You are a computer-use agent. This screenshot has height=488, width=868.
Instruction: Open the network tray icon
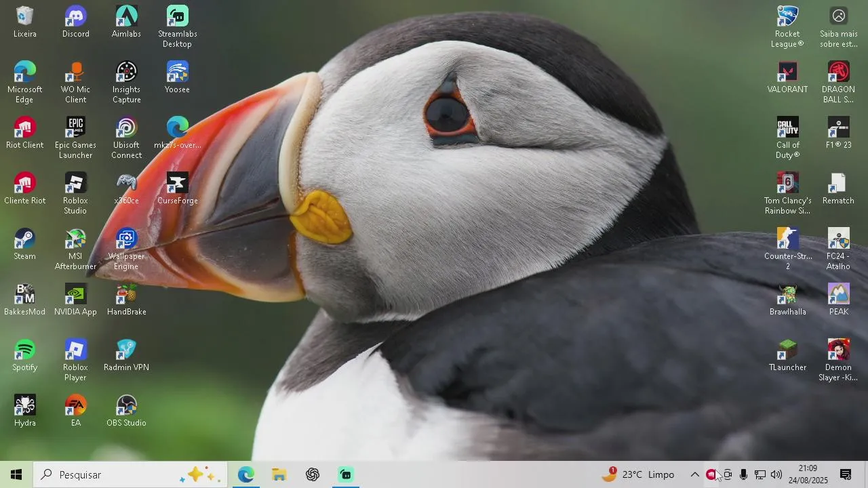point(759,474)
